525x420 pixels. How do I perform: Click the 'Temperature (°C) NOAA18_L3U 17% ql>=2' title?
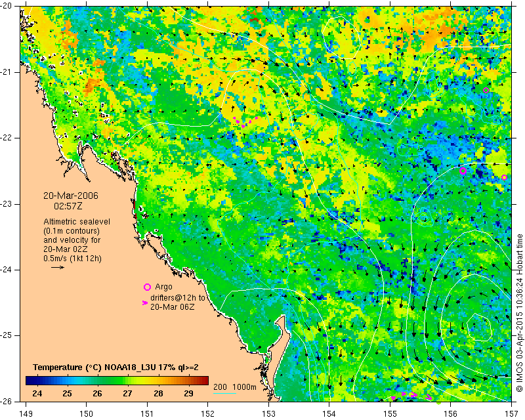click(115, 367)
